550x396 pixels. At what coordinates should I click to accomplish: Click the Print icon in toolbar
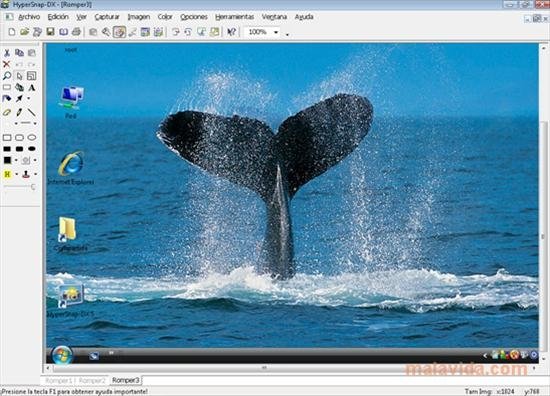pos(76,32)
